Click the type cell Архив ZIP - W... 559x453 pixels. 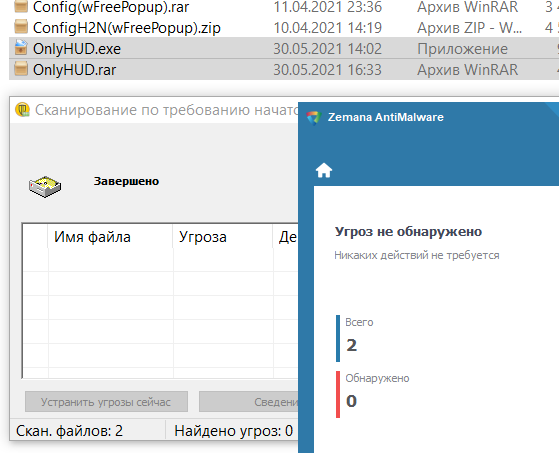point(469,28)
